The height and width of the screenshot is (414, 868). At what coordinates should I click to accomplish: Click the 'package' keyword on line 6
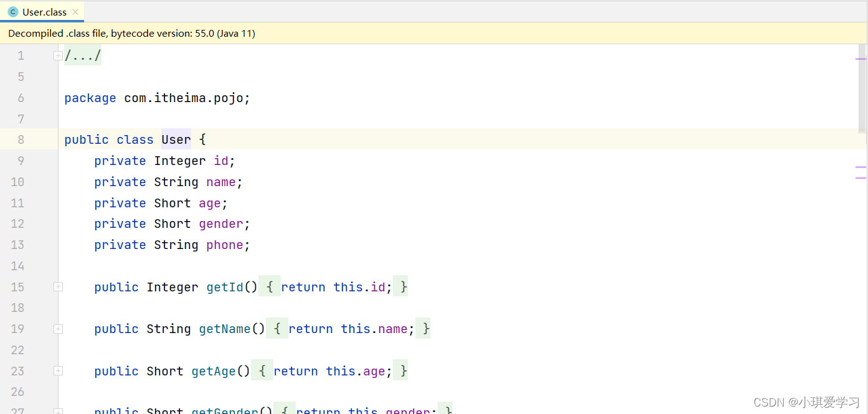tap(90, 98)
